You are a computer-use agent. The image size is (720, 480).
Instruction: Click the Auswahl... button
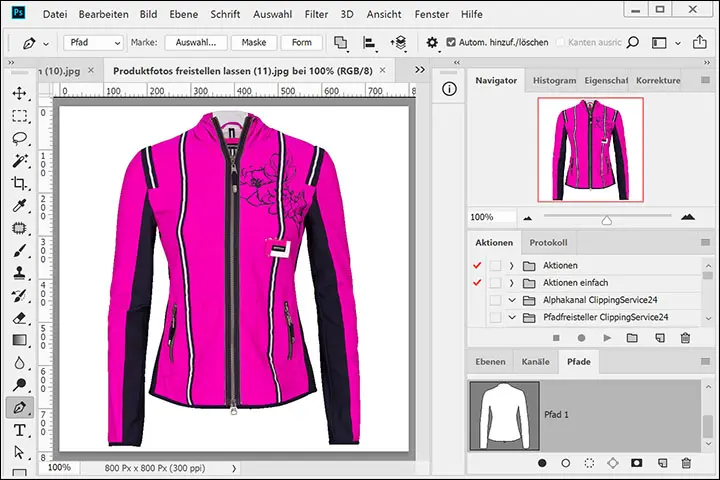196,43
